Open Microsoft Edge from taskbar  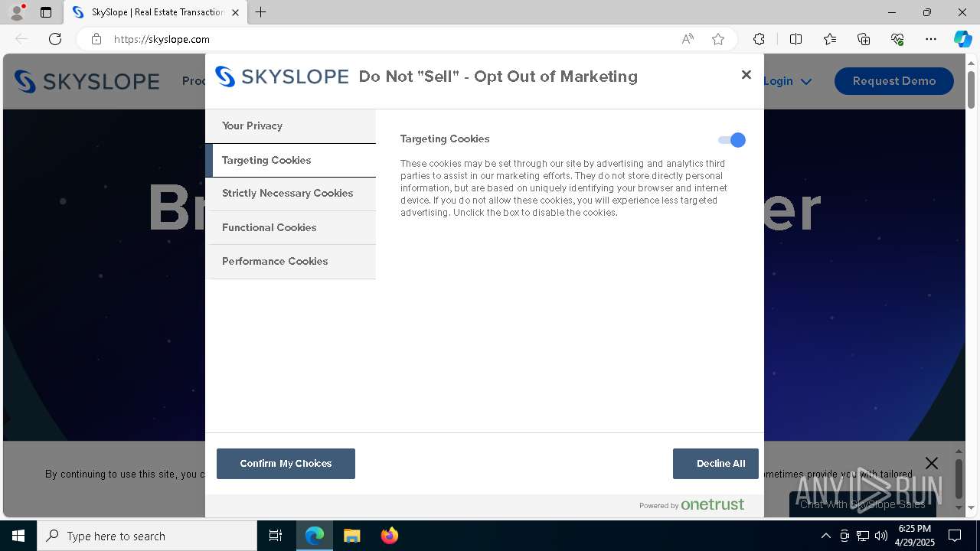click(315, 536)
